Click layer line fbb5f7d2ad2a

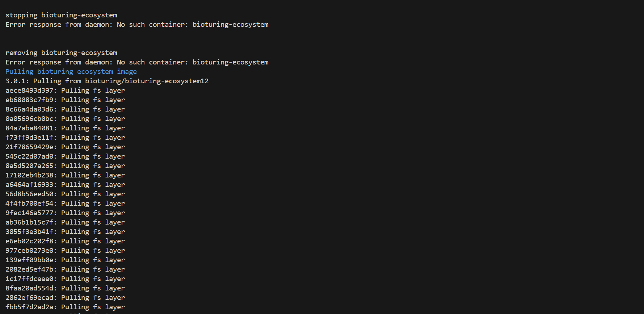(65, 307)
